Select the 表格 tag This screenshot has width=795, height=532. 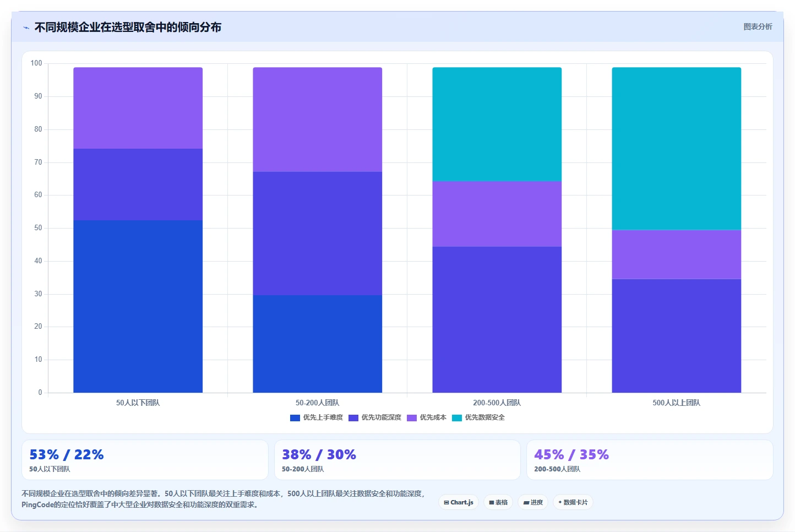click(x=498, y=502)
